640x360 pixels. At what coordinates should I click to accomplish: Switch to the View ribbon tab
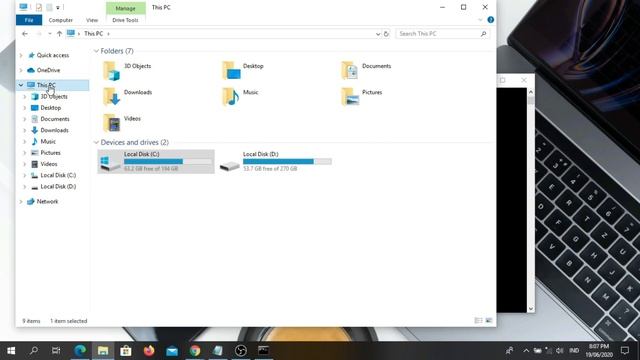pos(92,20)
